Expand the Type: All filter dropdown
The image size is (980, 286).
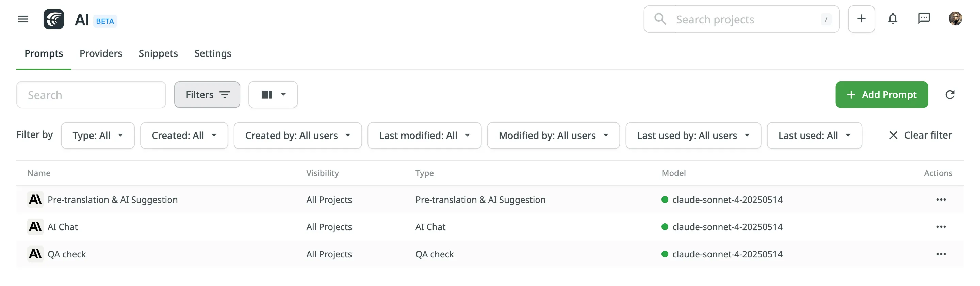point(98,136)
